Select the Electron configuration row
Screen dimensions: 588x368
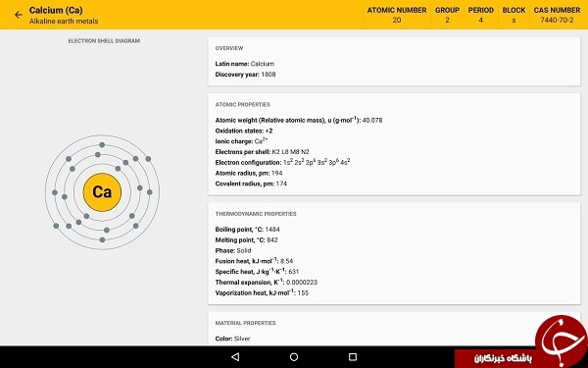click(282, 162)
